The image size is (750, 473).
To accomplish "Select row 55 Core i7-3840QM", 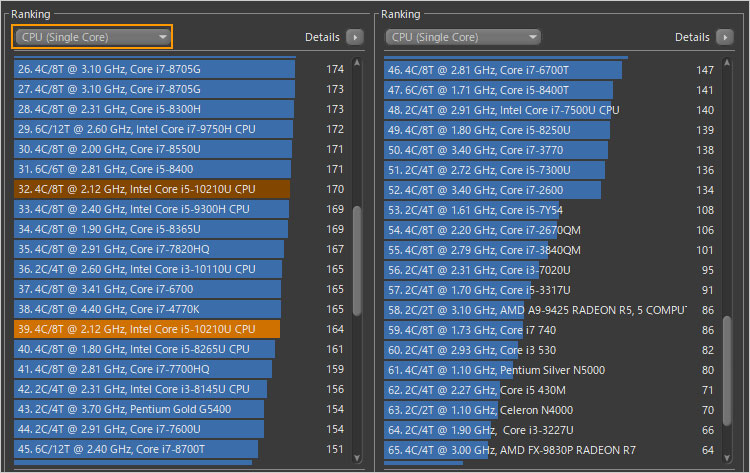I will tap(549, 250).
